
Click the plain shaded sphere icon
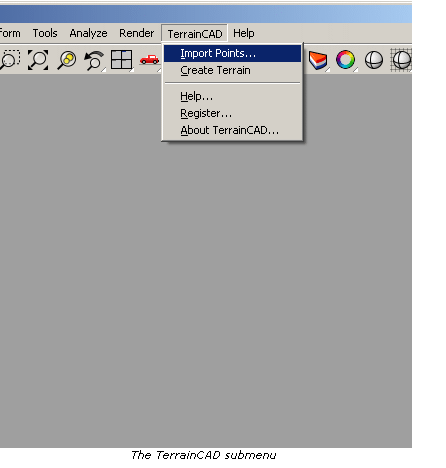point(374,60)
